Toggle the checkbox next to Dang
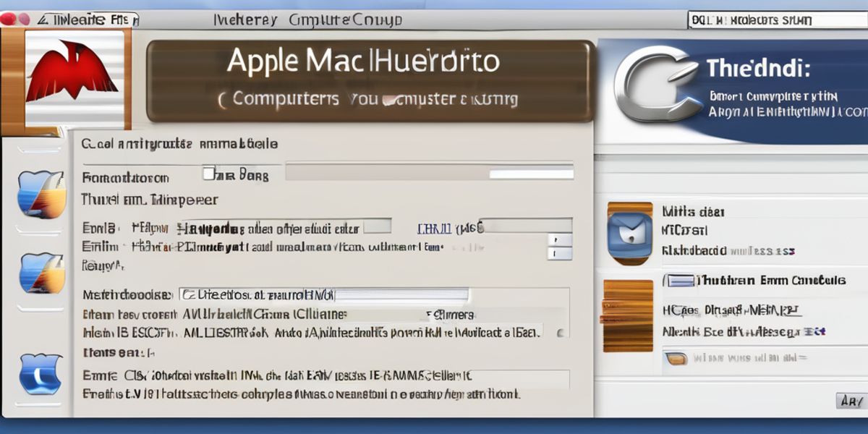 208,174
